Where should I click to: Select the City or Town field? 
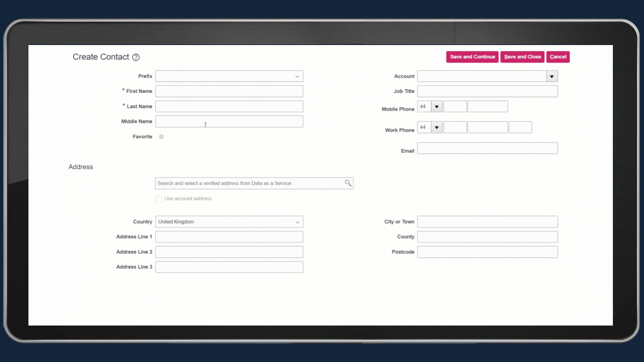[x=487, y=222]
